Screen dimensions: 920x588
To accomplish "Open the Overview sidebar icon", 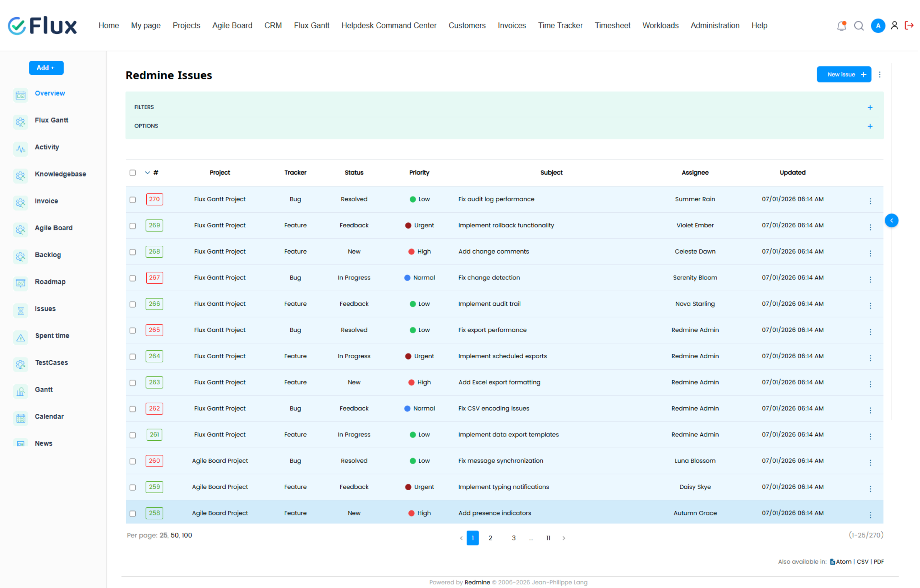I will pos(20,95).
